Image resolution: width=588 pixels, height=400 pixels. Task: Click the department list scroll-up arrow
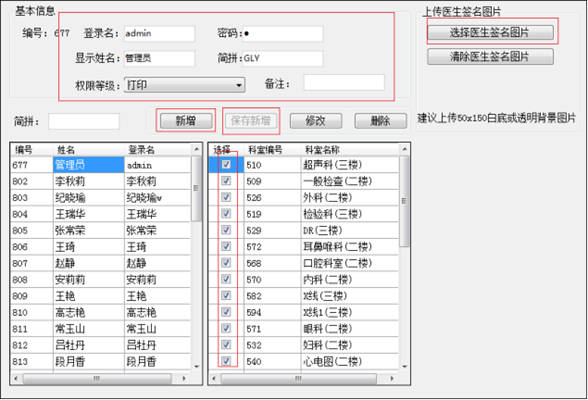tap(404, 149)
